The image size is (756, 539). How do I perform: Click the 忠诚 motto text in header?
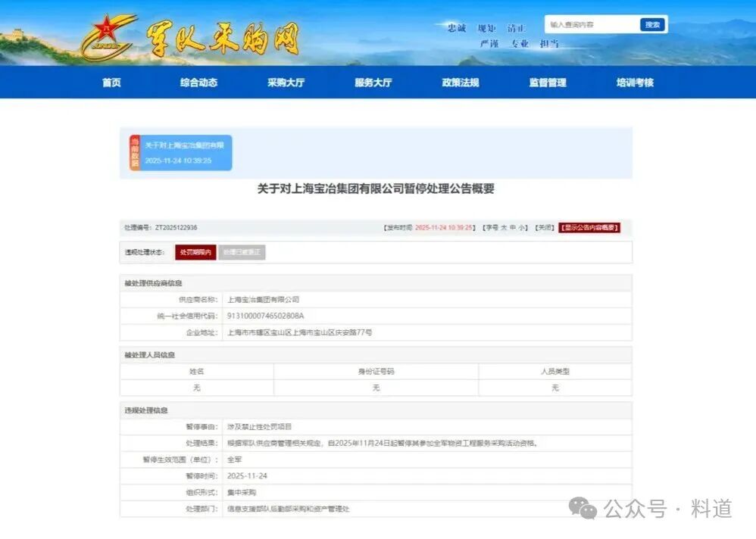point(457,28)
